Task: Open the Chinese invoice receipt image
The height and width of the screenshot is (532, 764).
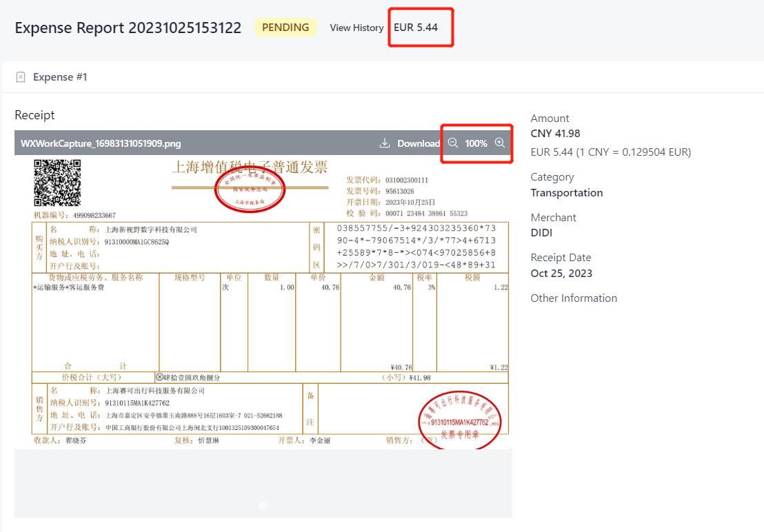Action: 263,302
